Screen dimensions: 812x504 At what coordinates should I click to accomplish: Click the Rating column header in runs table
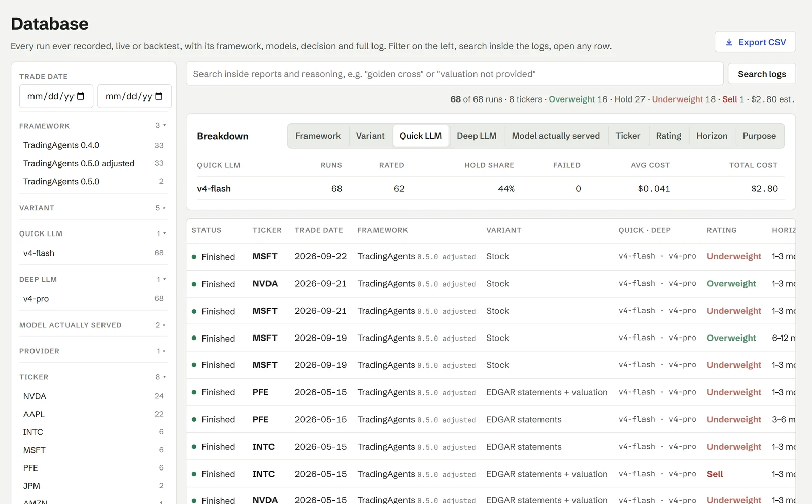pyautogui.click(x=722, y=230)
